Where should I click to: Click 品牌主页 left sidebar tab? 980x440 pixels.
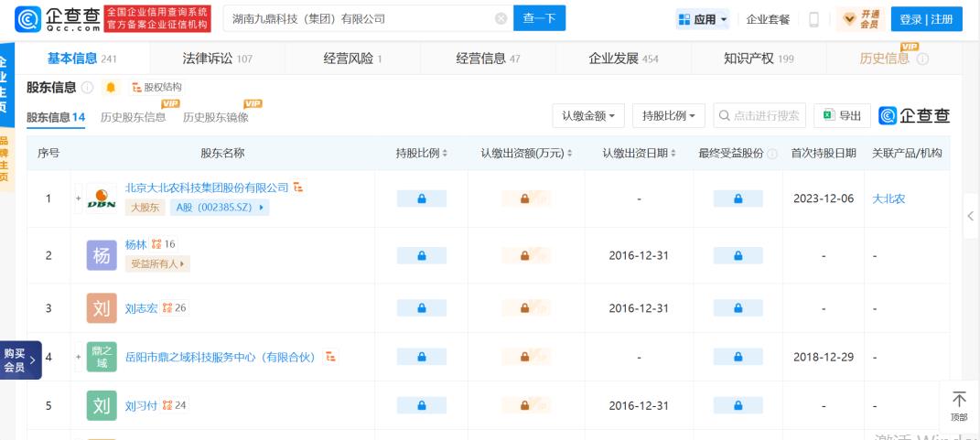point(6,159)
